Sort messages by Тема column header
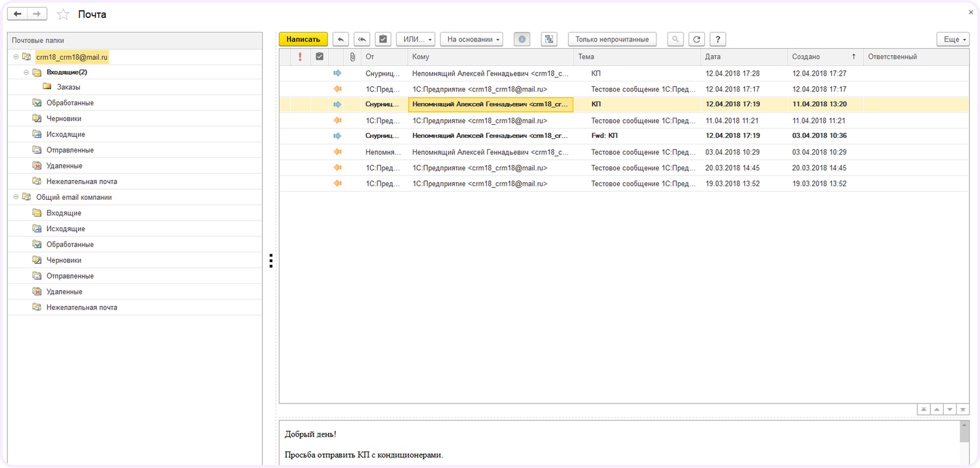The width and height of the screenshot is (980, 468). pyautogui.click(x=637, y=57)
